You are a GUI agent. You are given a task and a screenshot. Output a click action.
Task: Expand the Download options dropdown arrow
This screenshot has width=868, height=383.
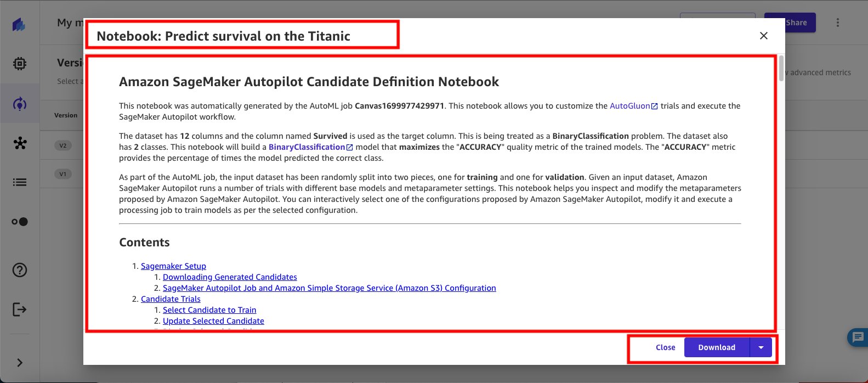[x=761, y=347]
